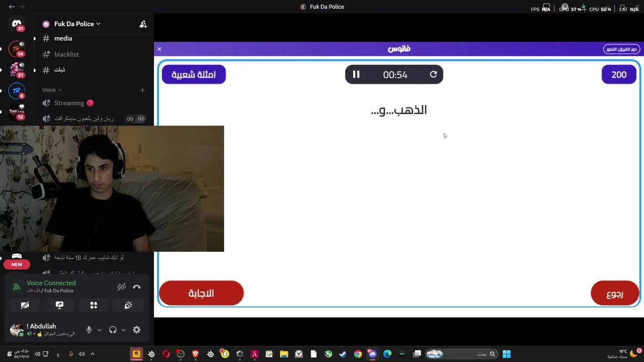The width and height of the screenshot is (644, 362).
Task: Open microphone input options arrow
Action: [99, 330]
